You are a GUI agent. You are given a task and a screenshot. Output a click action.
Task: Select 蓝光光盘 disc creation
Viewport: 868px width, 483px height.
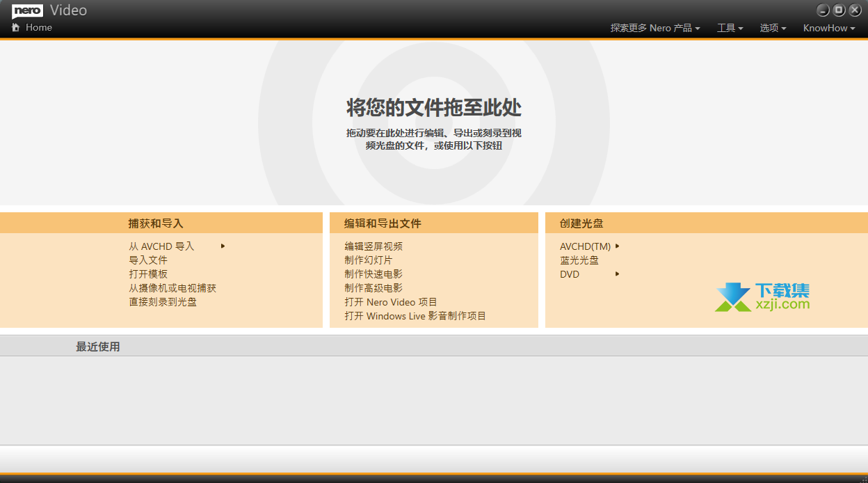point(579,260)
